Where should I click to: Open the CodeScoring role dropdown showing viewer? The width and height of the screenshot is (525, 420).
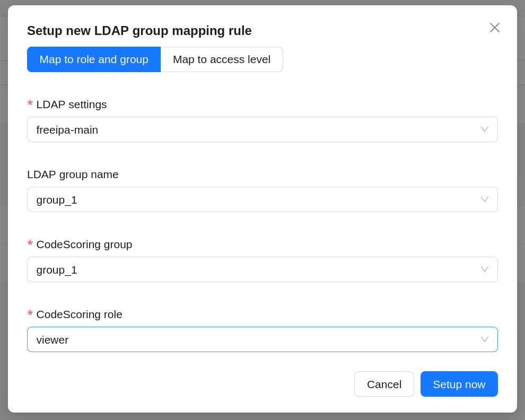262,339
